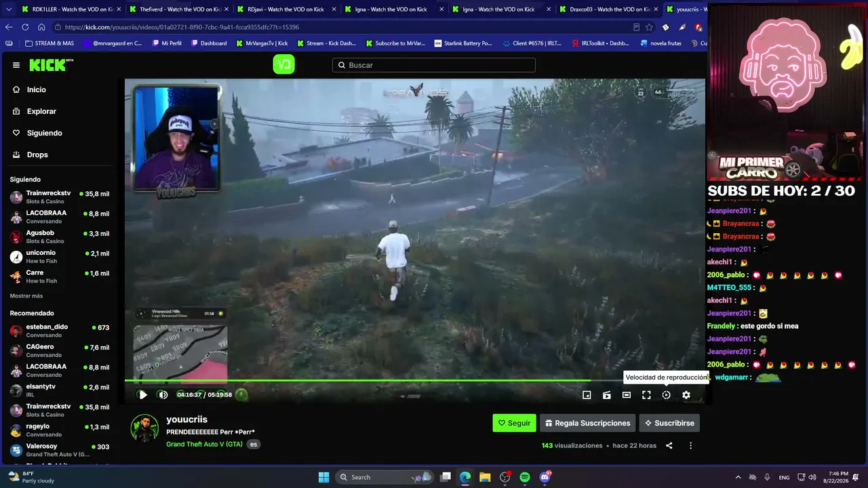Open Microsoft Edge from taskbar
The image size is (868, 488).
[465, 477]
